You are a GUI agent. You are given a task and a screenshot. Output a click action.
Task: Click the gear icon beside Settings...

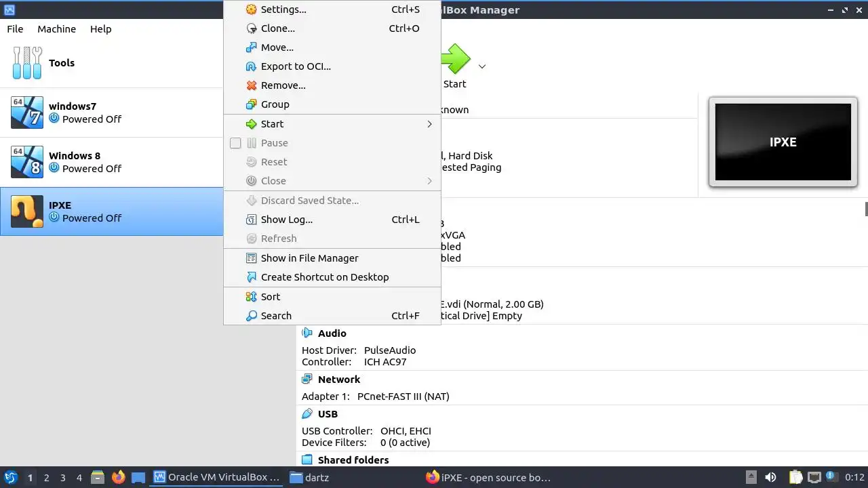click(251, 9)
